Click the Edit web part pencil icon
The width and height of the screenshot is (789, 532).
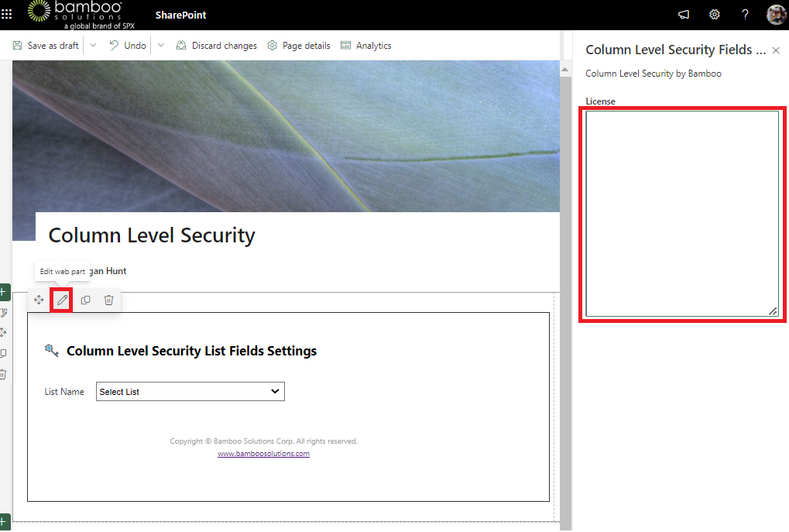(x=62, y=300)
